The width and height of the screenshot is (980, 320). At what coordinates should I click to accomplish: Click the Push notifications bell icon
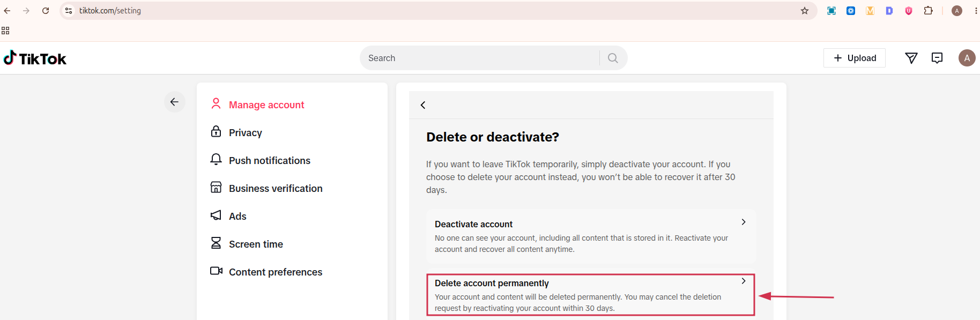pyautogui.click(x=216, y=159)
